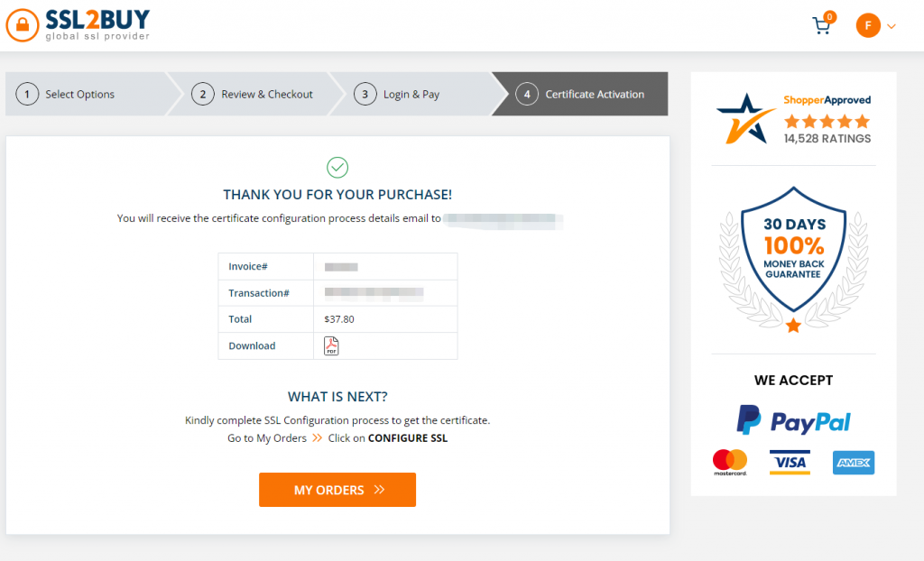Click the SSL2BUY brand name text
Viewport: 924px width, 561px height.
click(97, 19)
